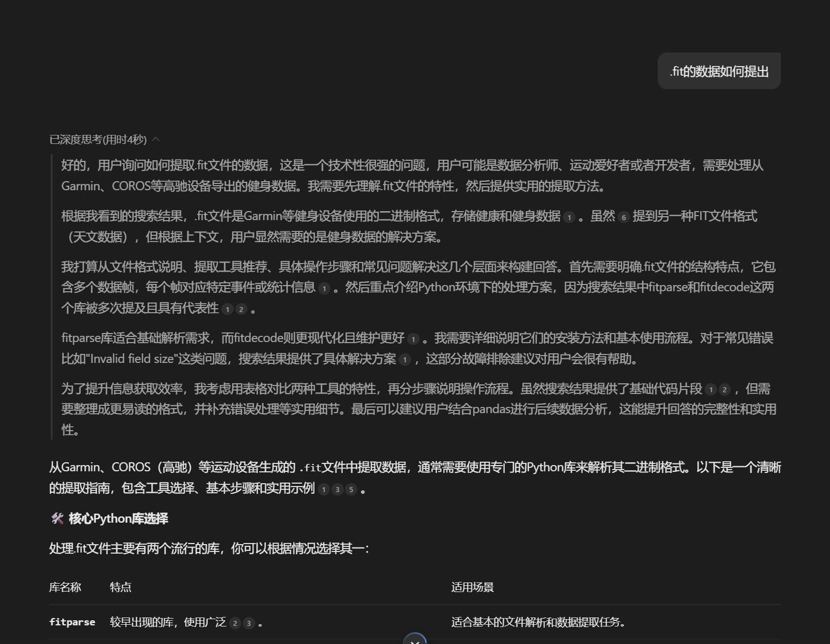Viewport: 830px width, 644px height.
Task: Open citation 1 after 特定事件或统计信息
Action: pos(324,288)
